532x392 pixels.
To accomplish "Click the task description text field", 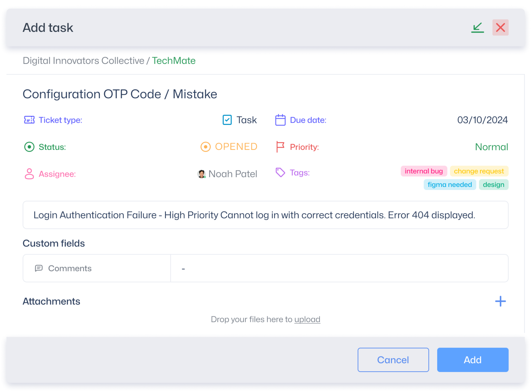I will [266, 215].
